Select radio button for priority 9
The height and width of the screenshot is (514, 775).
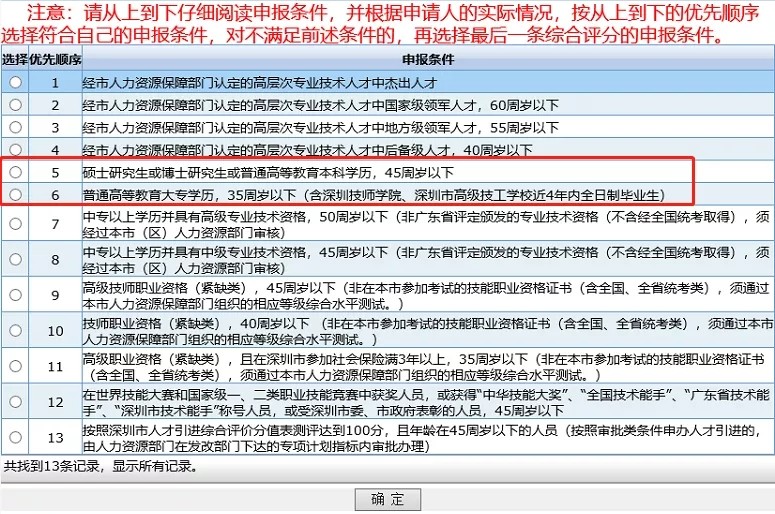[x=15, y=295]
